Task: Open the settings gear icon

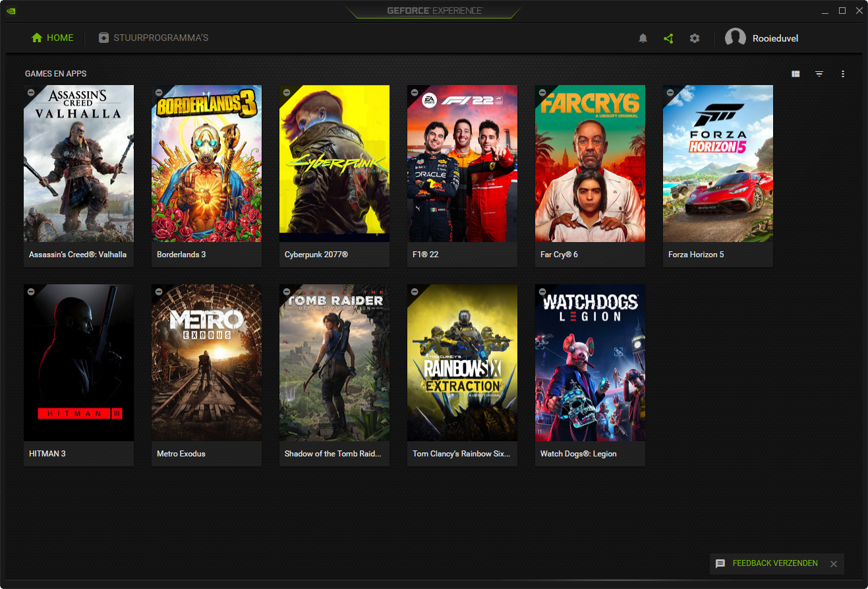Action: click(x=695, y=38)
